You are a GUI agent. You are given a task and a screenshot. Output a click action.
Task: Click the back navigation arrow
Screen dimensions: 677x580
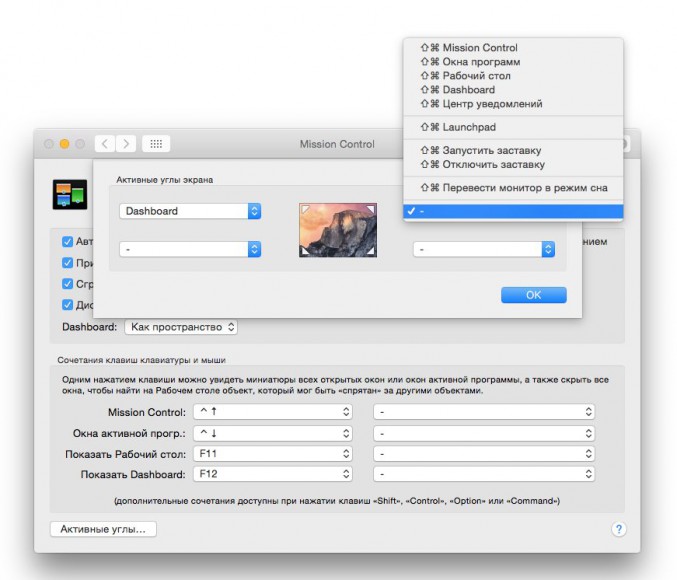107,144
